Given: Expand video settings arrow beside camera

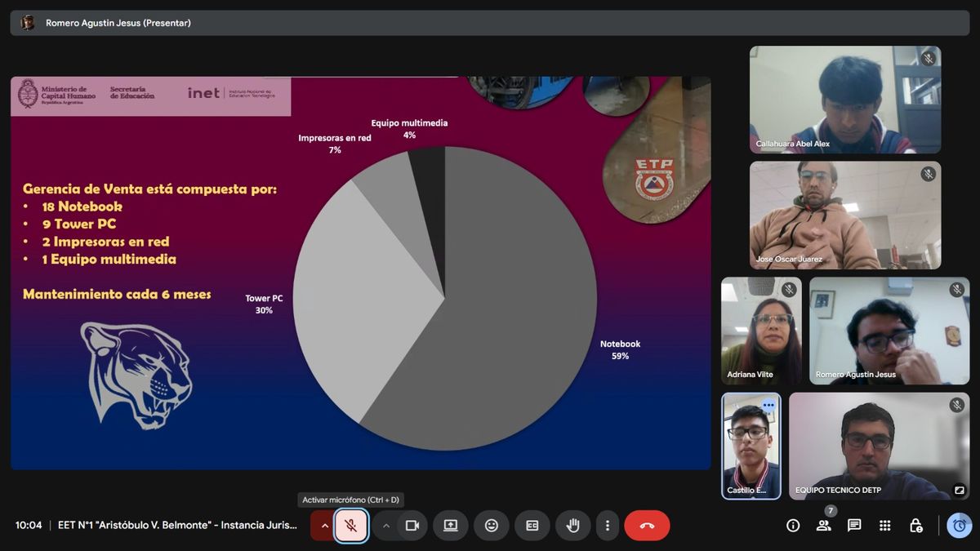Looking at the screenshot, I should 386,526.
